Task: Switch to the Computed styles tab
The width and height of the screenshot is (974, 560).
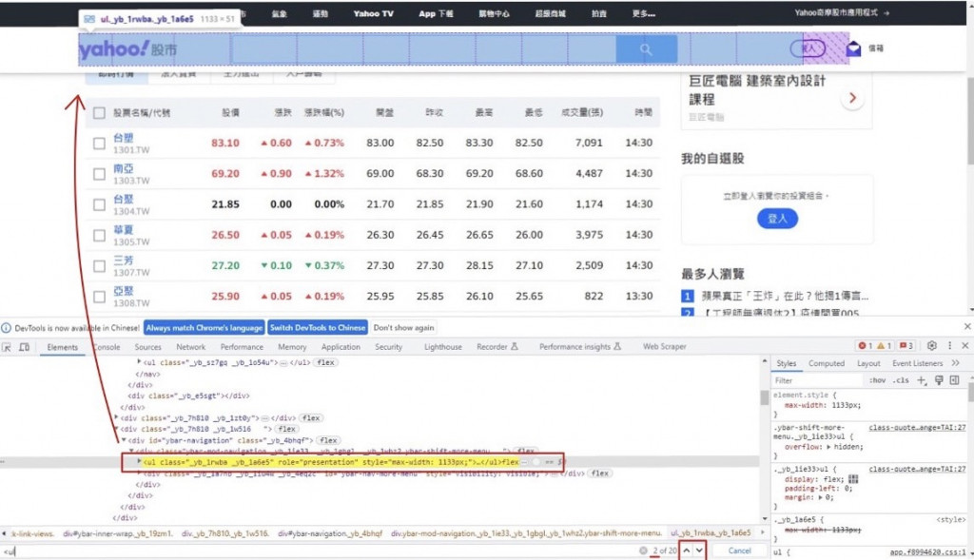Action: click(827, 363)
